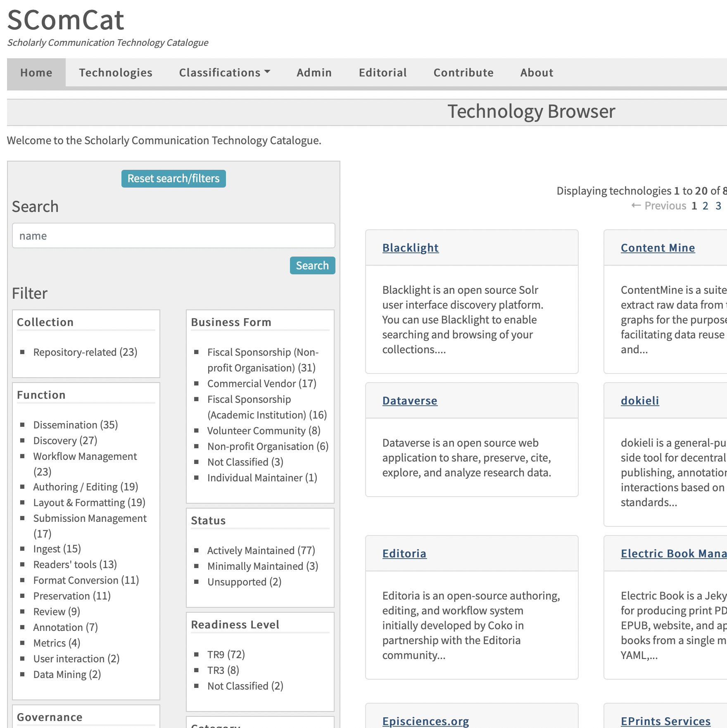Go to the Technologies menu item
The image size is (727, 728).
116,72
